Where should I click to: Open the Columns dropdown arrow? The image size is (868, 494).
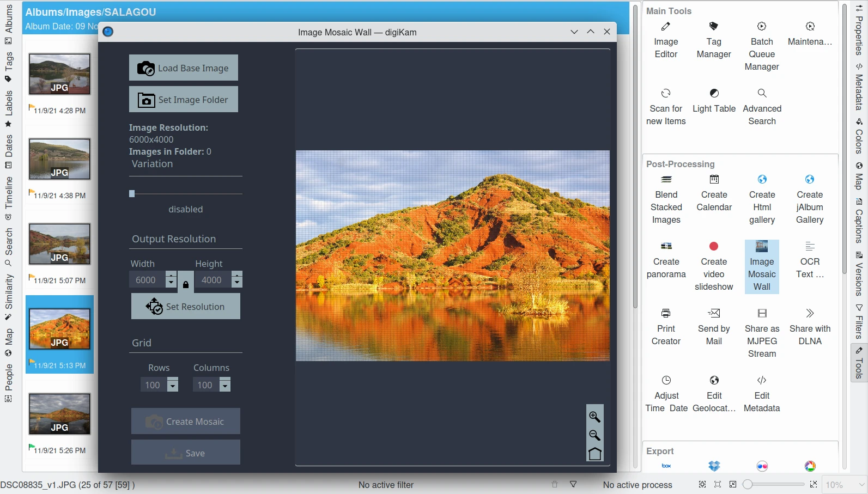click(x=225, y=386)
